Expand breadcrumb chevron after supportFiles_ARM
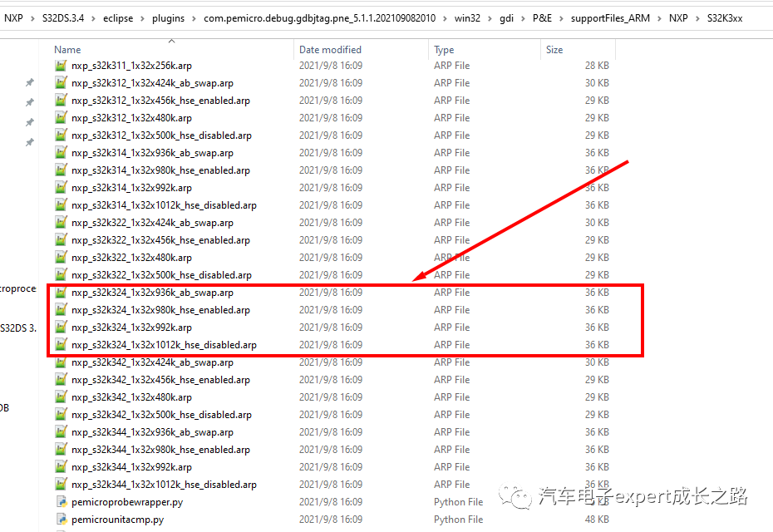Screen dimensions: 773x532 659,19
